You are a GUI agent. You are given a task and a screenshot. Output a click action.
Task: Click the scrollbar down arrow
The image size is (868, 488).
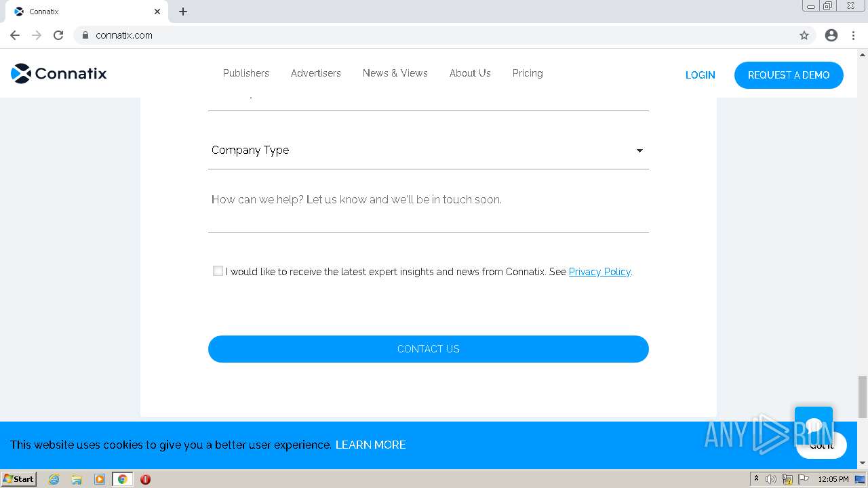tap(863, 464)
